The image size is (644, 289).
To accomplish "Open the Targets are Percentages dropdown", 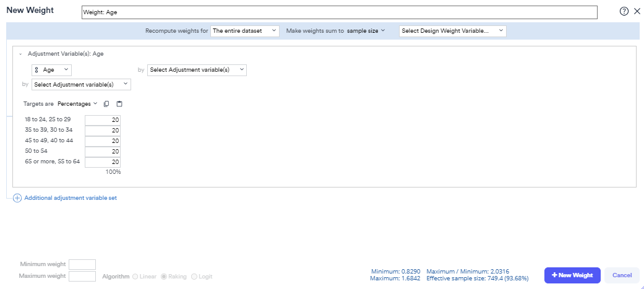I will (x=77, y=104).
